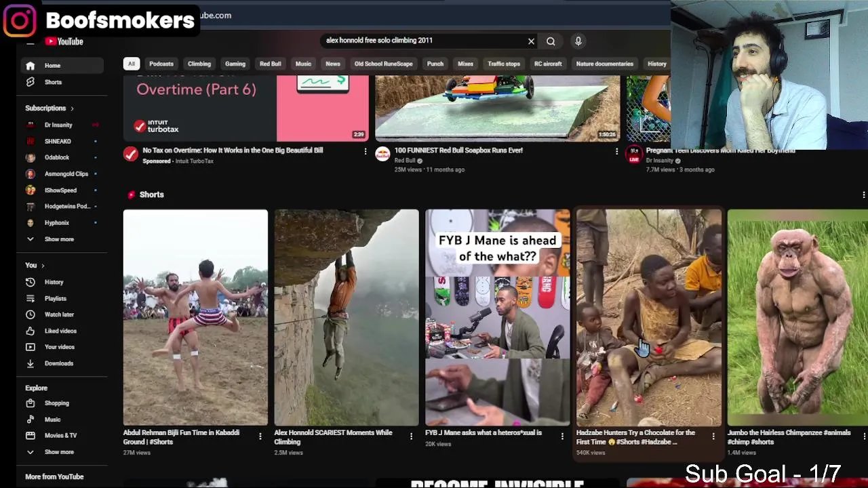
Task: Select the Music filter chip
Action: coord(303,64)
